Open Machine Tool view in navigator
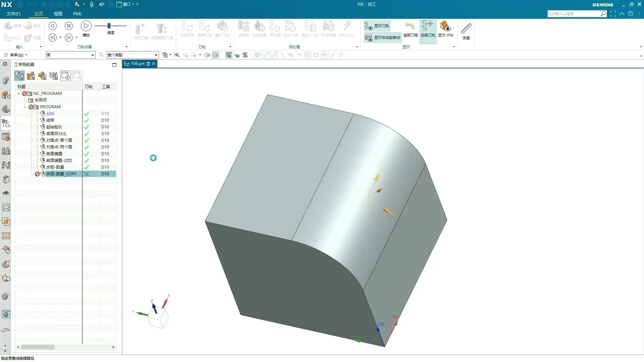This screenshot has height=362, width=644. 31,76
